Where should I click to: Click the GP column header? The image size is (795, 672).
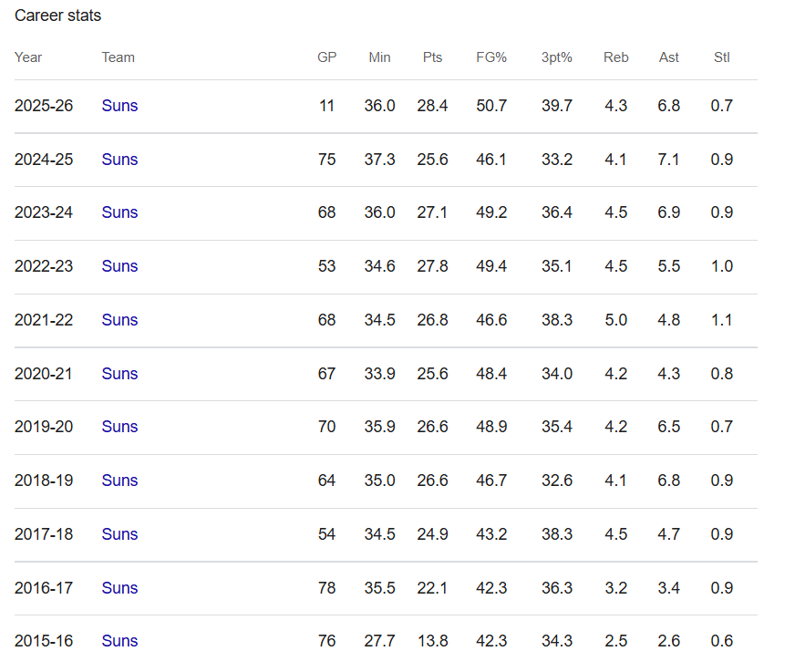(326, 57)
